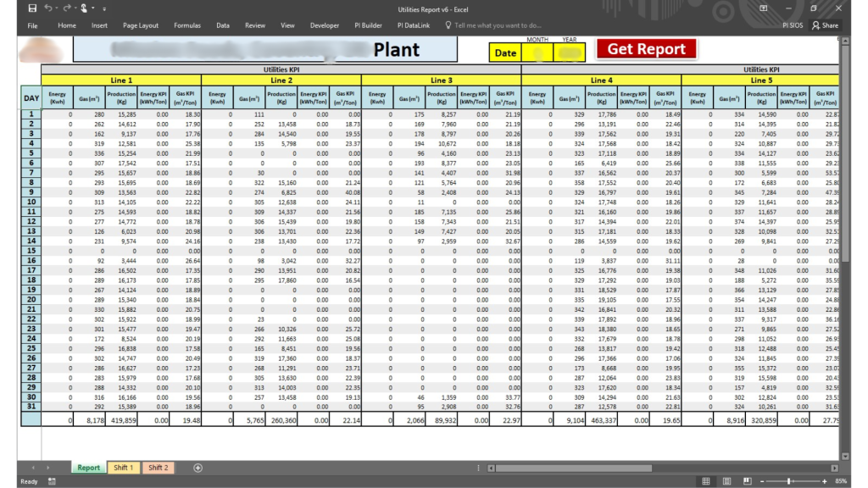Image resolution: width=868 pixels, height=488 pixels.
Task: Click the vertical scroll down arrow
Action: tap(845, 457)
